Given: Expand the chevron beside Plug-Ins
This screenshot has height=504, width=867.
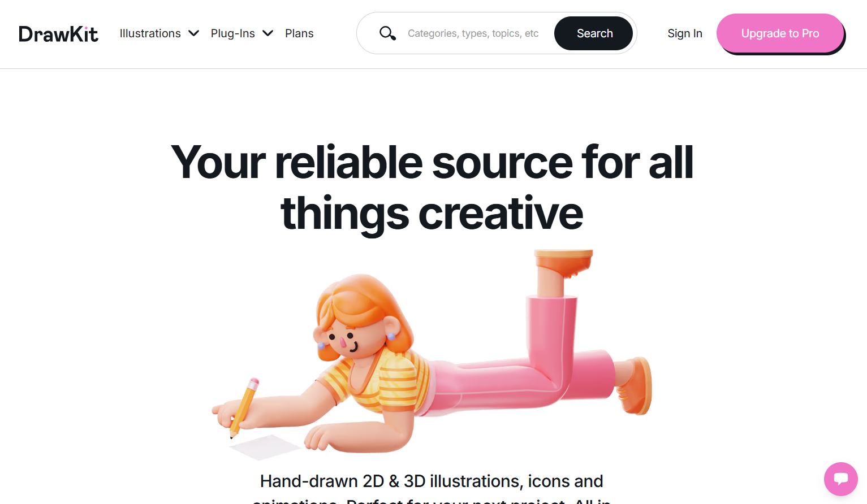Looking at the screenshot, I should (268, 33).
